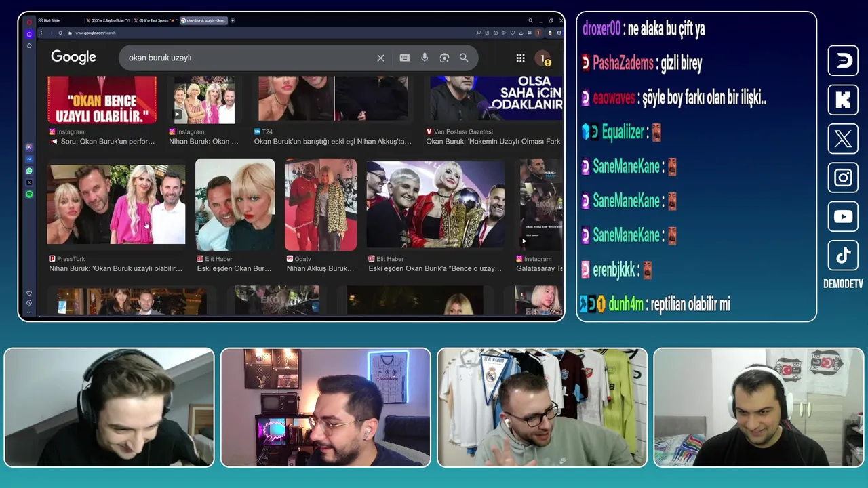Open the 'OKAN BENCE UZAYLI OLABİLİR' Instagram thumbnail
Image resolution: width=868 pixels, height=488 pixels.
(102, 100)
